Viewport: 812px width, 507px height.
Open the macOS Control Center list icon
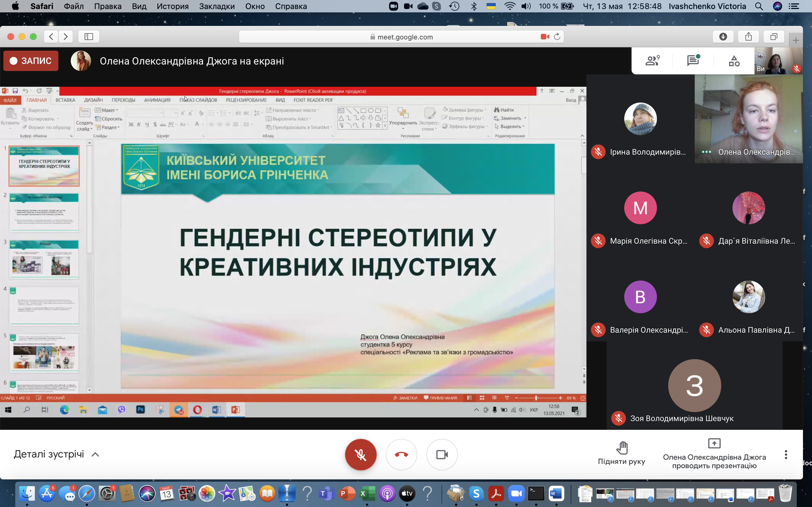794,6
